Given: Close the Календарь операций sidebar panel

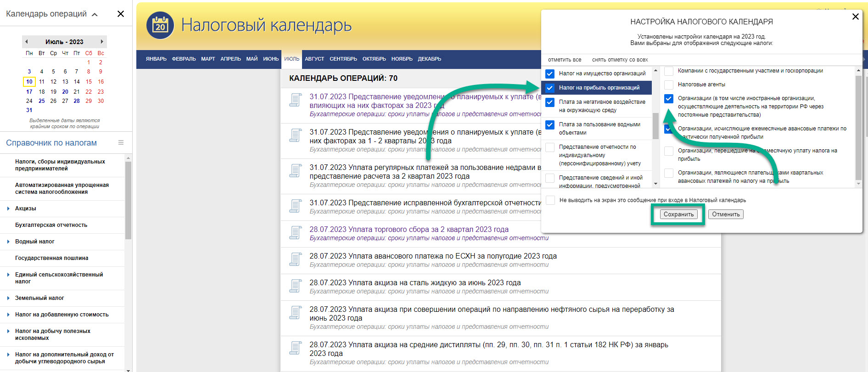Looking at the screenshot, I should click(x=121, y=14).
